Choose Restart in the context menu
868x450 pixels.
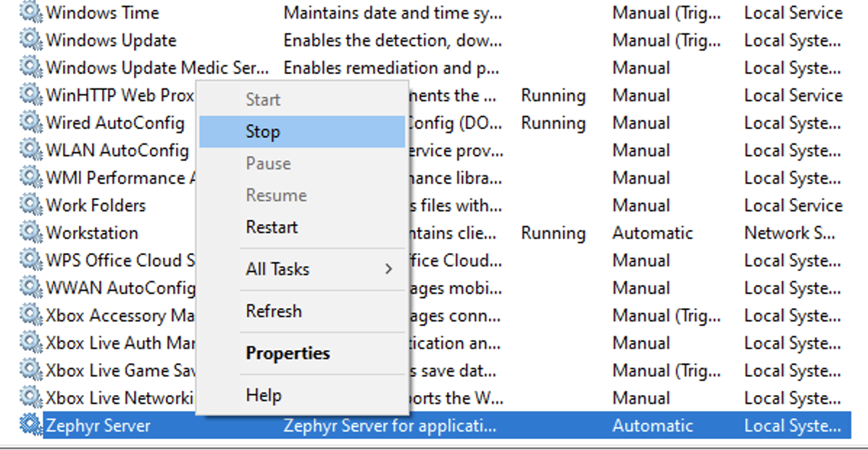[x=272, y=227]
